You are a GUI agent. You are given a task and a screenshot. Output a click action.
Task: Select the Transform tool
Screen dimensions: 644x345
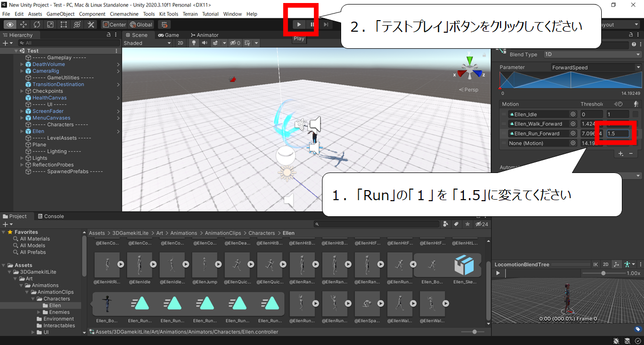coord(77,25)
